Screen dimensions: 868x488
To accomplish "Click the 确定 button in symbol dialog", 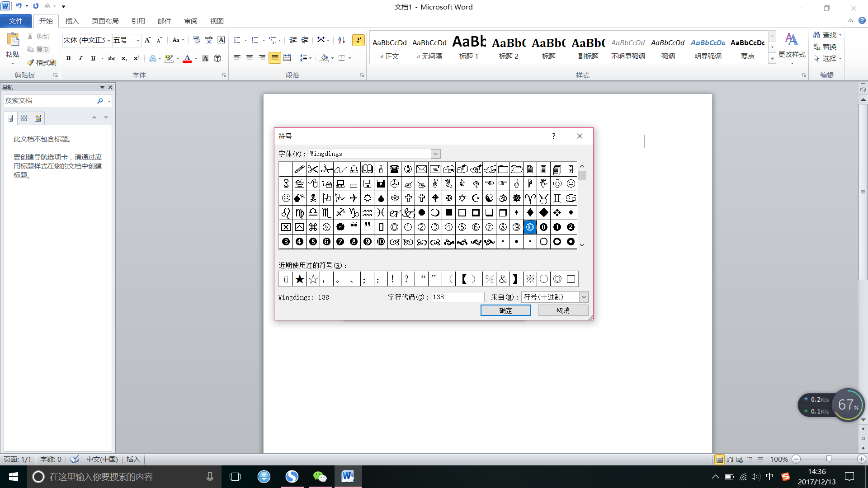I will click(505, 310).
